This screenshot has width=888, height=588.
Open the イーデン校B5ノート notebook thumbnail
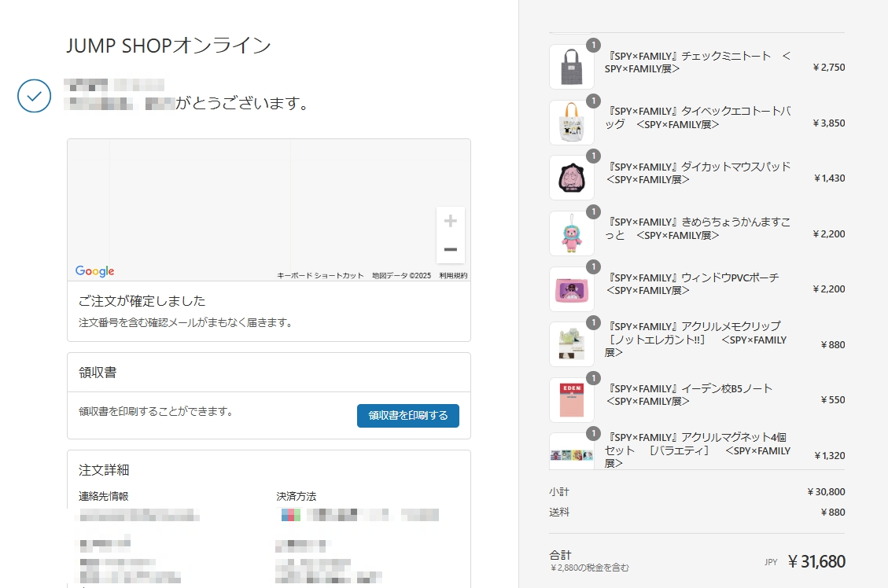pos(572,399)
